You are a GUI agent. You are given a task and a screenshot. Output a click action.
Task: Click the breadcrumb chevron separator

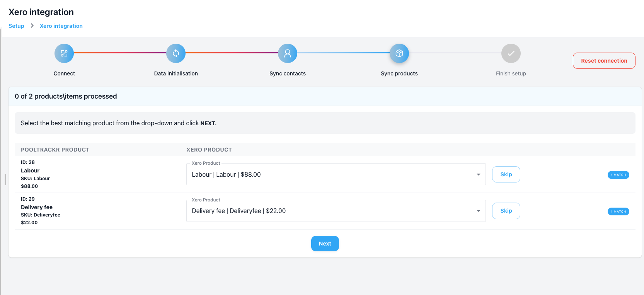[32, 26]
